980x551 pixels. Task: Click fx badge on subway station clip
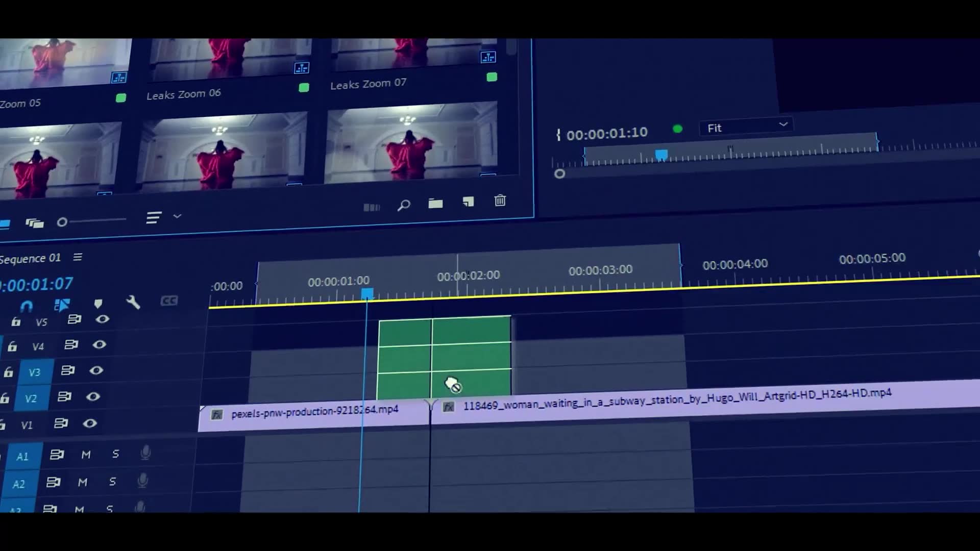(x=449, y=407)
